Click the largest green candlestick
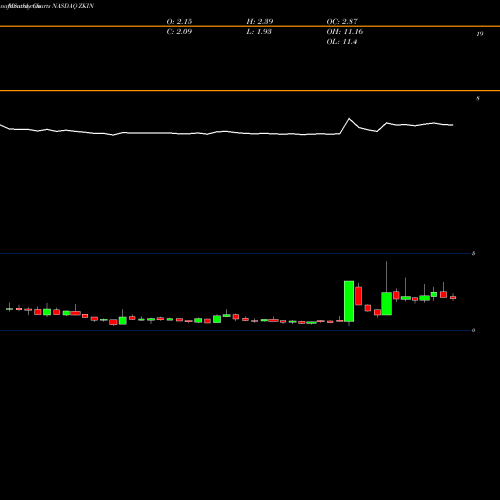 tap(349, 301)
